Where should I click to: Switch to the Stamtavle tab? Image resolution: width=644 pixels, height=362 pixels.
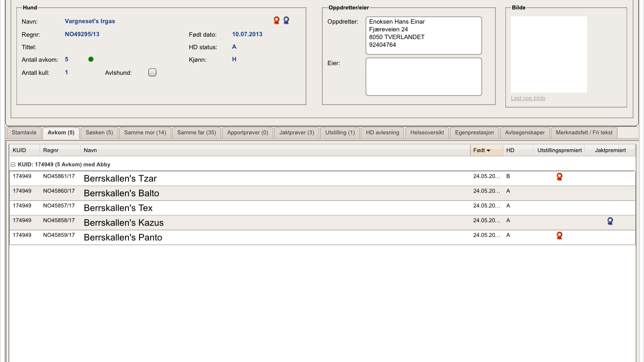point(24,133)
